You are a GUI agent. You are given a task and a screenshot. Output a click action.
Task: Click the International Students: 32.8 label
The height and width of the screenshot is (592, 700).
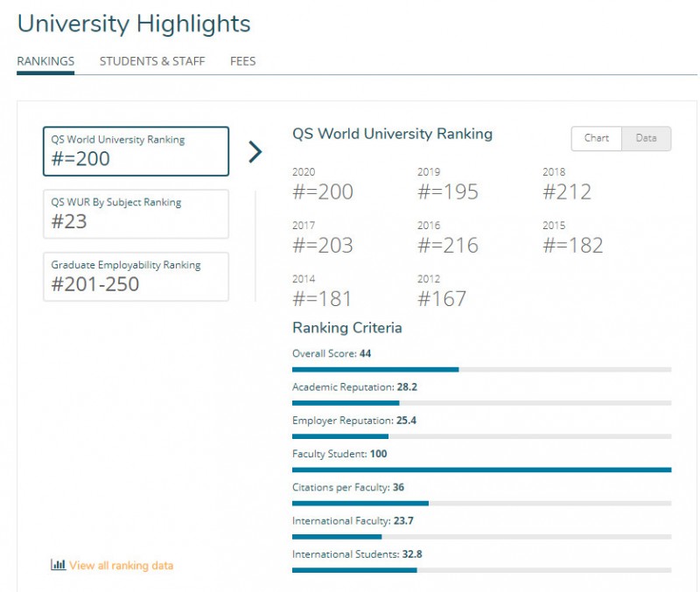click(x=357, y=554)
